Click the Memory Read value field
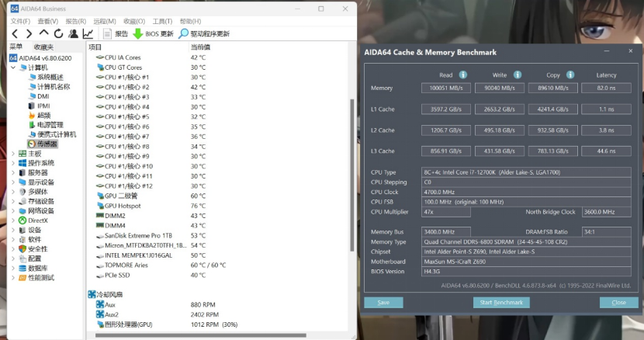 pyautogui.click(x=446, y=88)
